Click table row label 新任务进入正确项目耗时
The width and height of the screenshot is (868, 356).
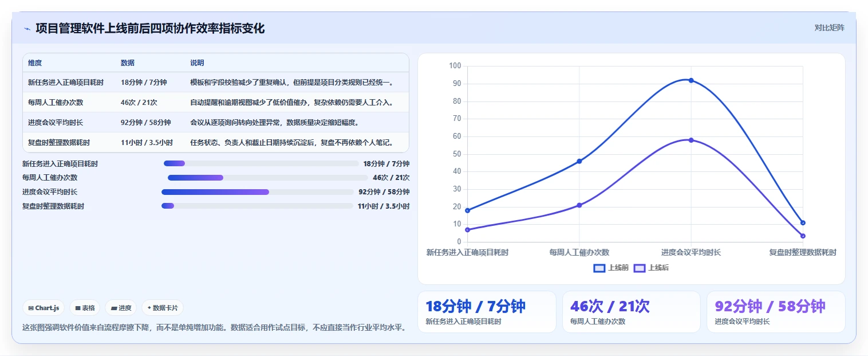(x=66, y=83)
